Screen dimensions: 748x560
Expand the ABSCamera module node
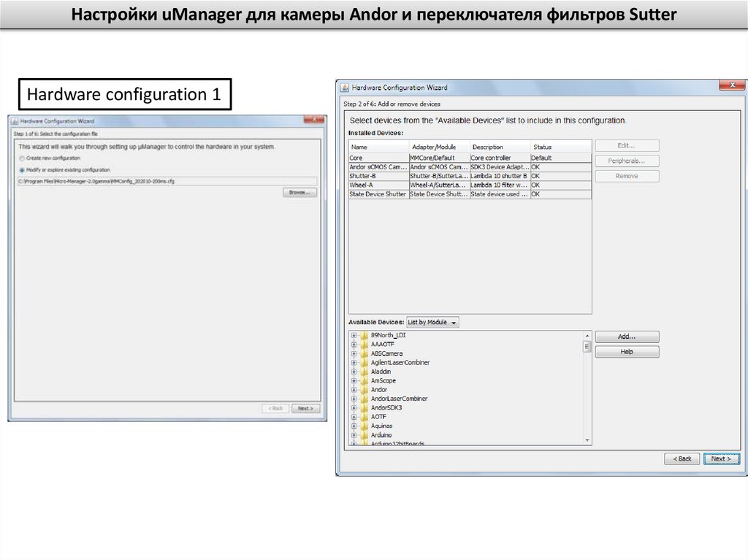tap(354, 353)
